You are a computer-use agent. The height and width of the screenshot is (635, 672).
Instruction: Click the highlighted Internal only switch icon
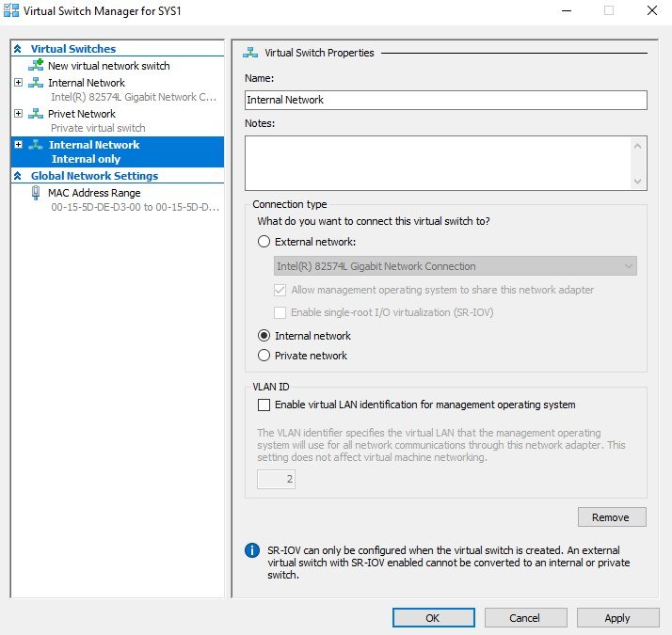36,145
